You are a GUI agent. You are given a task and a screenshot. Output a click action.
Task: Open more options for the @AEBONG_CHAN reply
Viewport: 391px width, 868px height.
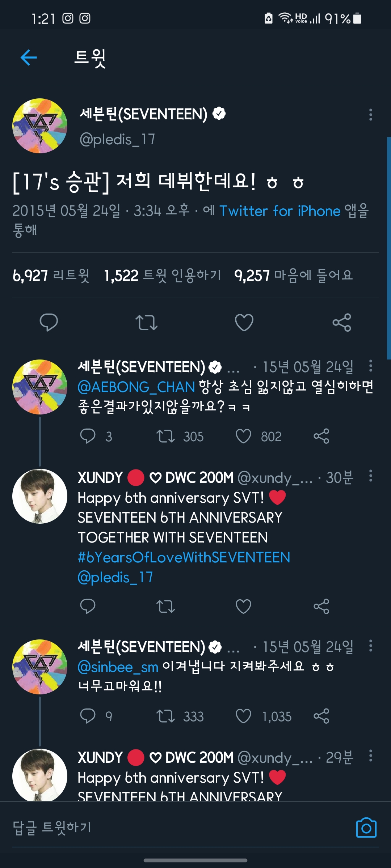tap(370, 366)
